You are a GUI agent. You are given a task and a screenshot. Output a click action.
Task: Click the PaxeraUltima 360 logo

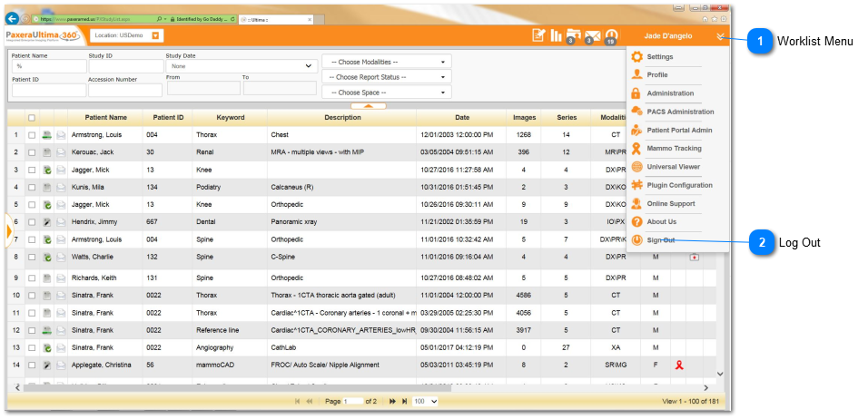[43, 36]
